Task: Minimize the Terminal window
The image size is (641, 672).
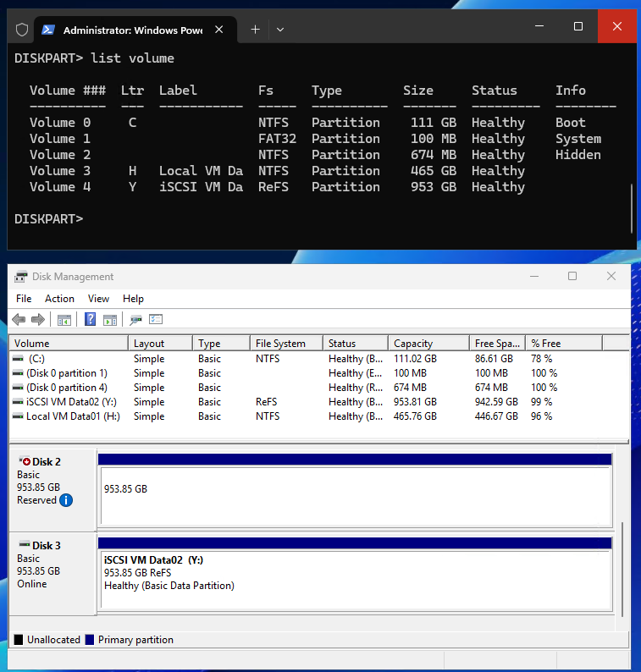Action: click(539, 26)
